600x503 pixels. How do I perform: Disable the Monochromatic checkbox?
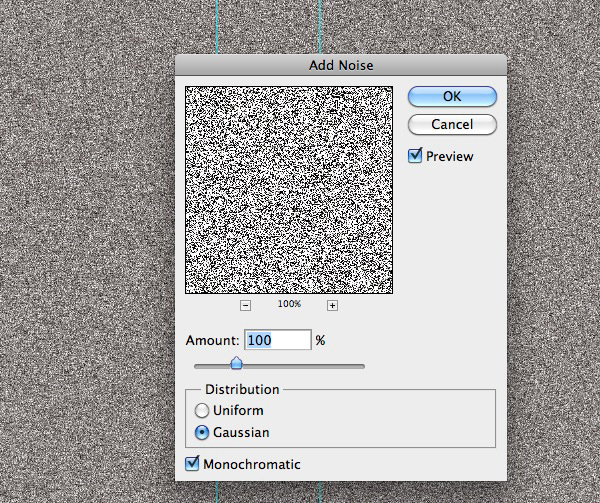pos(192,463)
